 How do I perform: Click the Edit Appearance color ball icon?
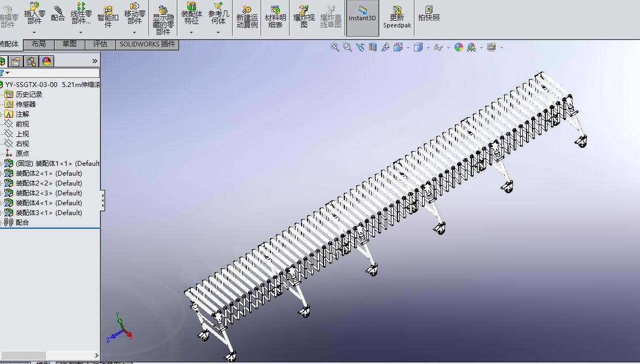pos(459,47)
